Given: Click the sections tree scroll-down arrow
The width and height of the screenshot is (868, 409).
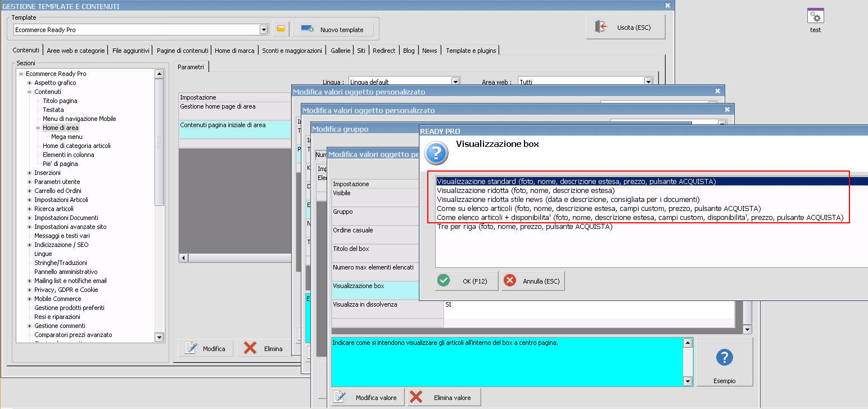Looking at the screenshot, I should pyautogui.click(x=159, y=337).
